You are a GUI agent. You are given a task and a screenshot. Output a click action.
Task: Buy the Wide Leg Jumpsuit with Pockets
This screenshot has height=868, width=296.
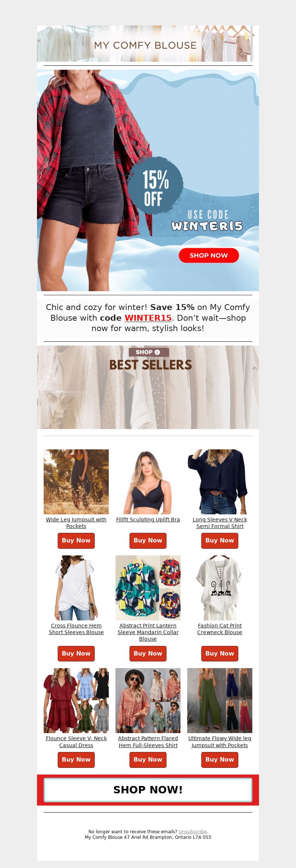tap(76, 541)
